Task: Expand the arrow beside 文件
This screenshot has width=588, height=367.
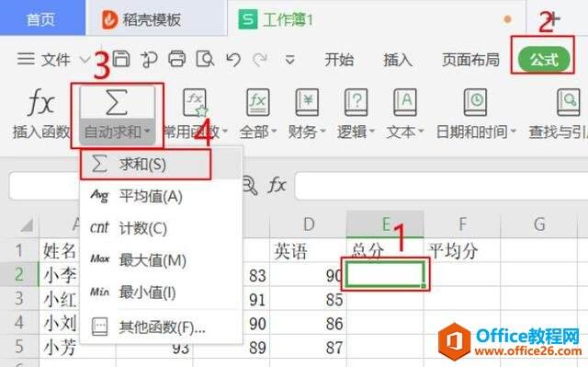Action: click(85, 60)
